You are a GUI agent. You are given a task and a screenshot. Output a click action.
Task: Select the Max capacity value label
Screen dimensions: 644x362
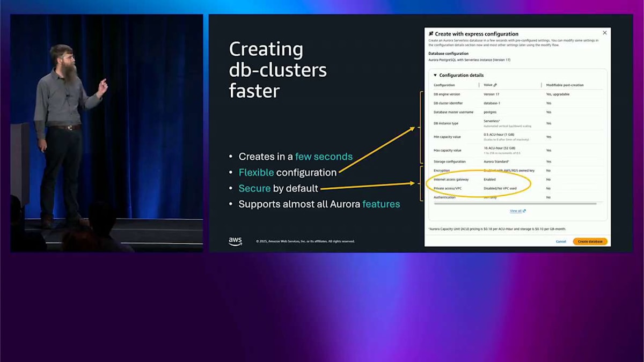[448, 150]
